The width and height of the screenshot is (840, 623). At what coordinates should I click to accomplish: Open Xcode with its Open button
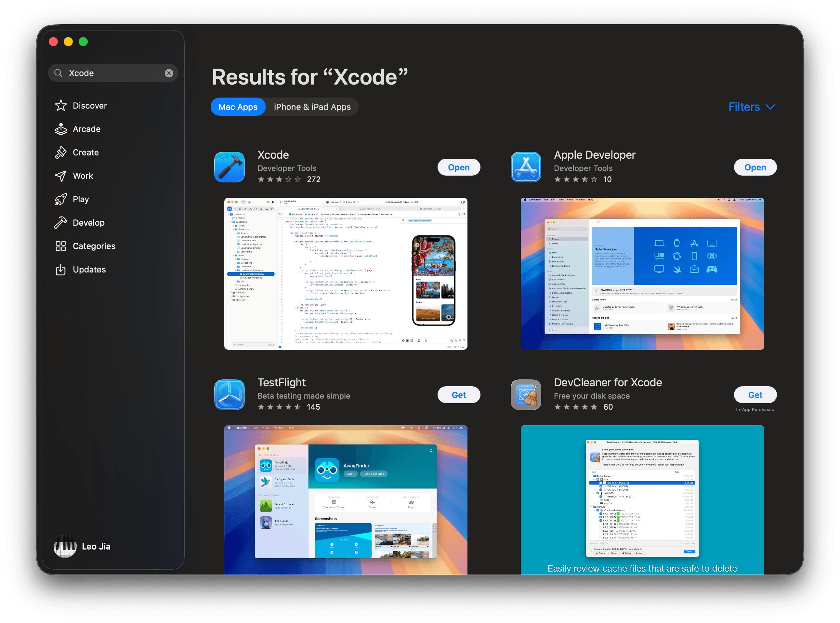459,167
